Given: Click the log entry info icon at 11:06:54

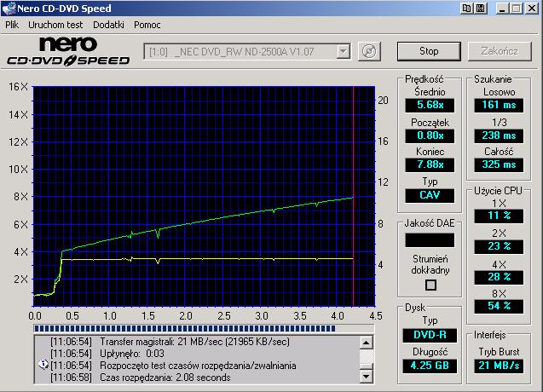Looking at the screenshot, I should pos(43,364).
